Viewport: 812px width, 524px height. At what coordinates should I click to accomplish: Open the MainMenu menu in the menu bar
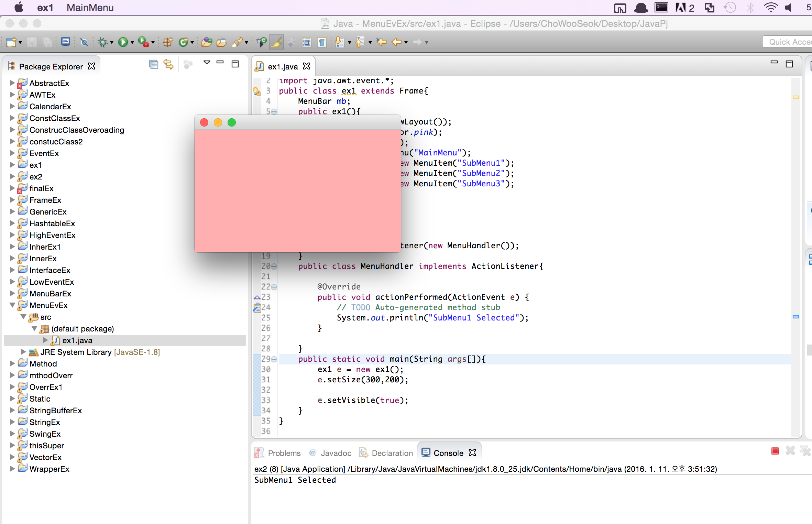point(90,8)
